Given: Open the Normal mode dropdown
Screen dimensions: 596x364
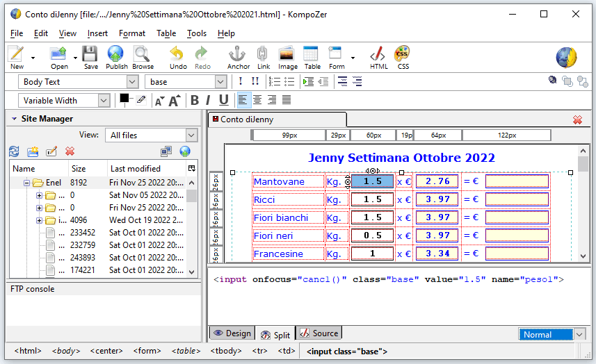Looking at the screenshot, I should pyautogui.click(x=579, y=334).
